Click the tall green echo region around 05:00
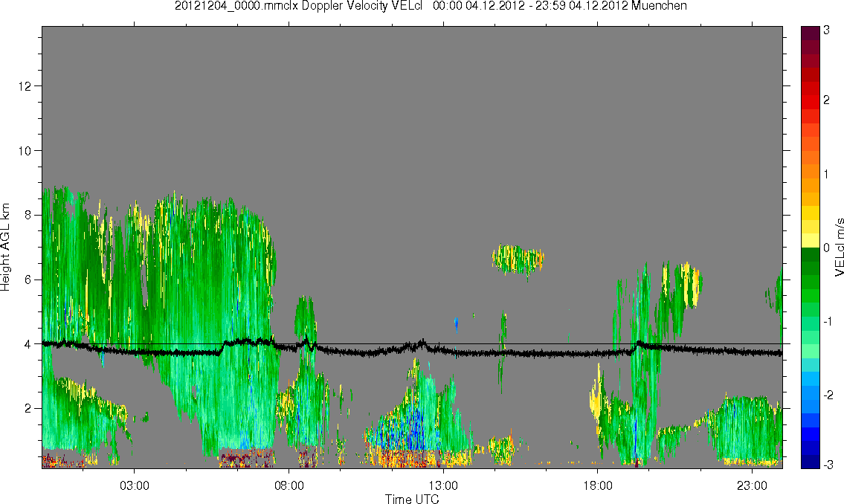The height and width of the screenshot is (504, 844). [216, 323]
